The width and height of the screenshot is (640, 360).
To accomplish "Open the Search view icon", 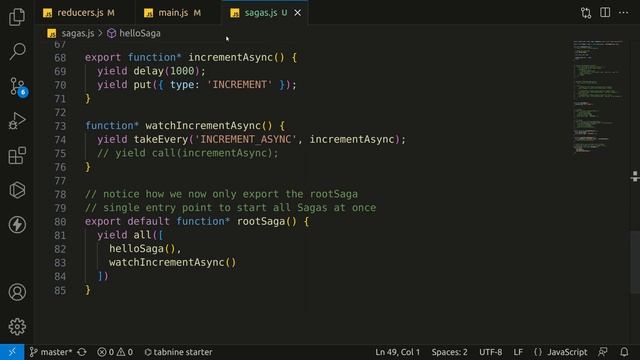I will 17,52.
